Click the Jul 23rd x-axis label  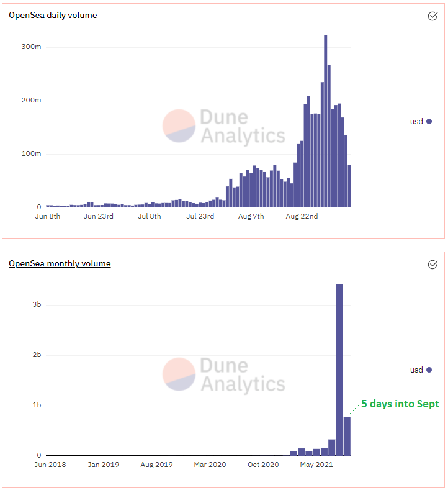pyautogui.click(x=200, y=216)
